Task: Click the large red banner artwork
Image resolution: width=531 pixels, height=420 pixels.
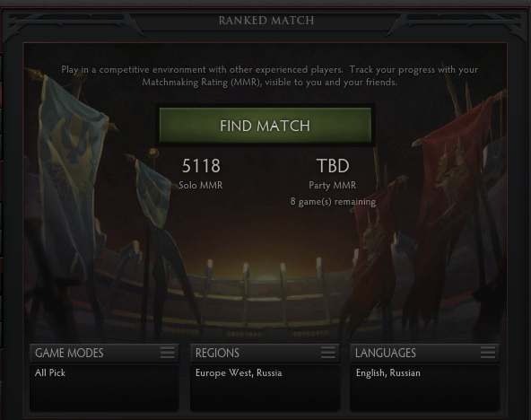Action: click(454, 189)
